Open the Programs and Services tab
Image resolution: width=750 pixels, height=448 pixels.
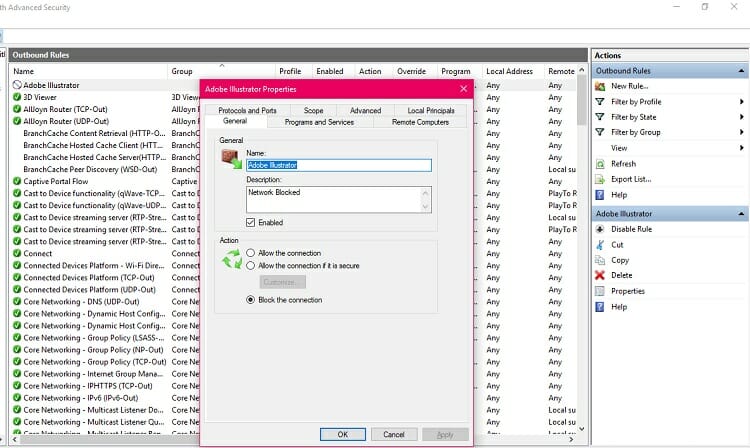319,122
